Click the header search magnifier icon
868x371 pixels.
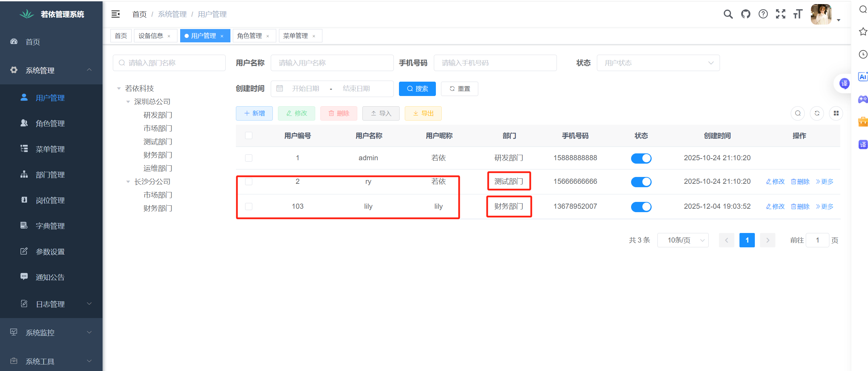728,14
